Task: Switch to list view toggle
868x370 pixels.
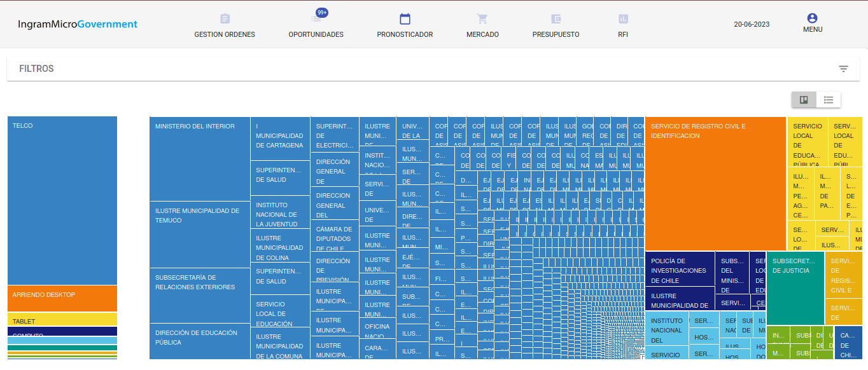Action: click(x=829, y=100)
